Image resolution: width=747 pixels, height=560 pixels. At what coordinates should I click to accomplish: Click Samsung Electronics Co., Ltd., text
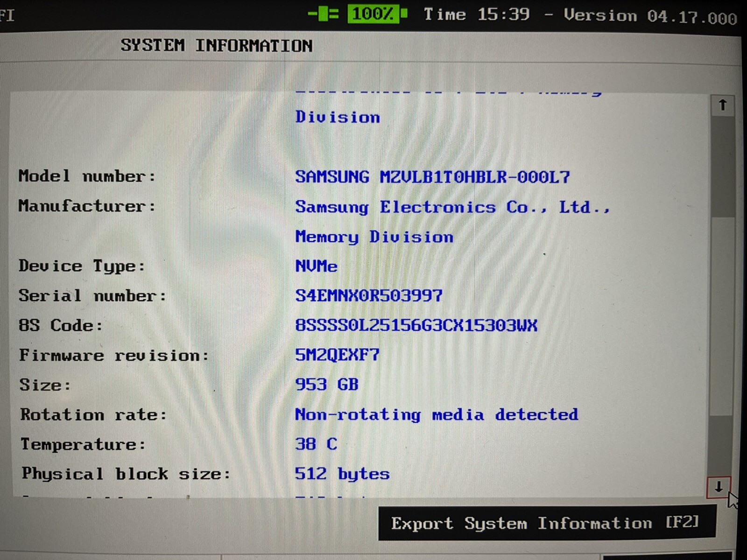pos(452,207)
